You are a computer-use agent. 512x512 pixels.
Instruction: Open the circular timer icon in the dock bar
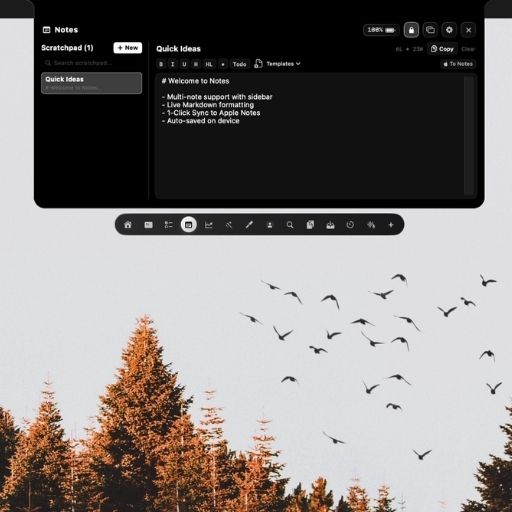[x=350, y=225]
